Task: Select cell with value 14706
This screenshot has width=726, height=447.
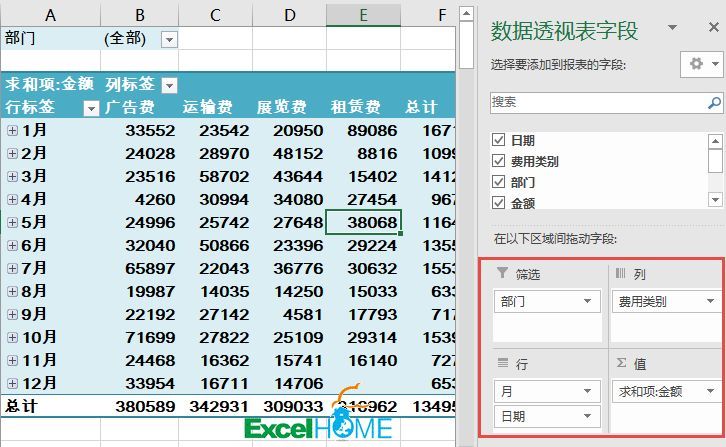Action: pos(289,384)
